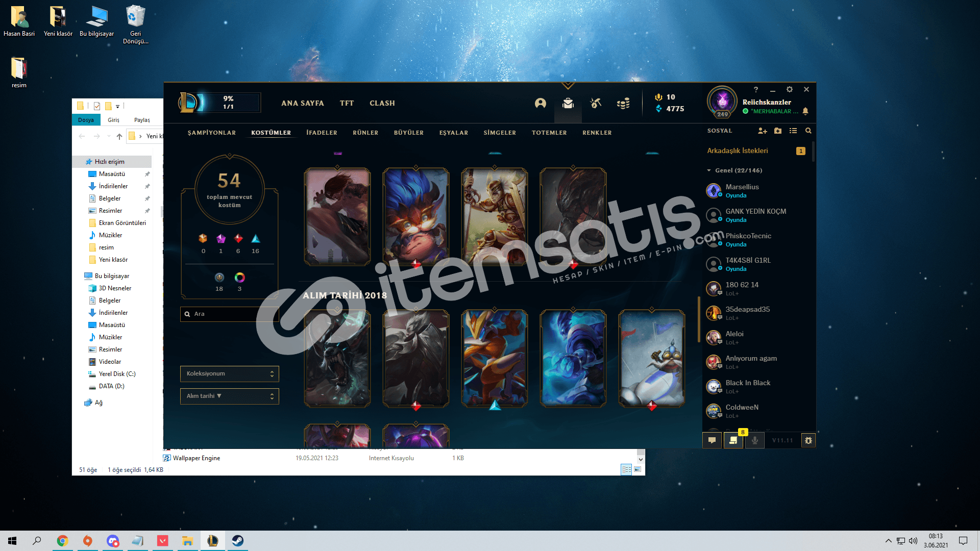
Task: Click the Blue Essence currency icon
Action: [658, 109]
